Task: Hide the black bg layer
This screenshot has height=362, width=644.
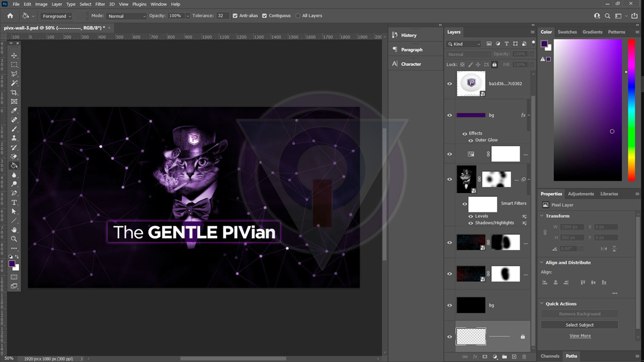Action: click(x=450, y=305)
